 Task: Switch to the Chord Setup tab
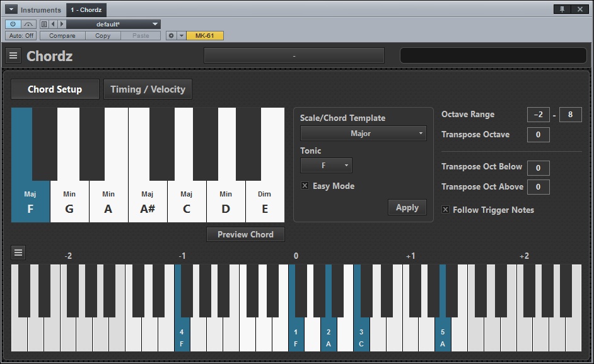(55, 89)
